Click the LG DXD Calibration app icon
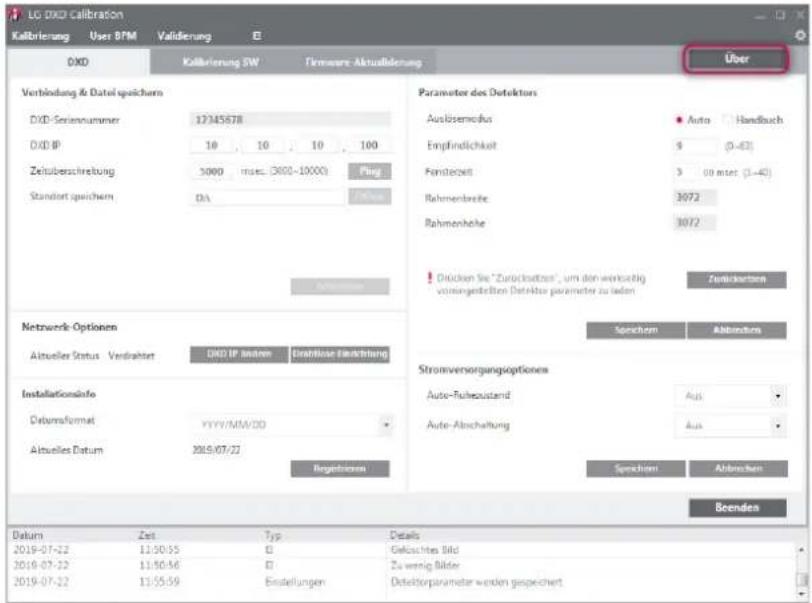812x603 pixels. click(15, 14)
